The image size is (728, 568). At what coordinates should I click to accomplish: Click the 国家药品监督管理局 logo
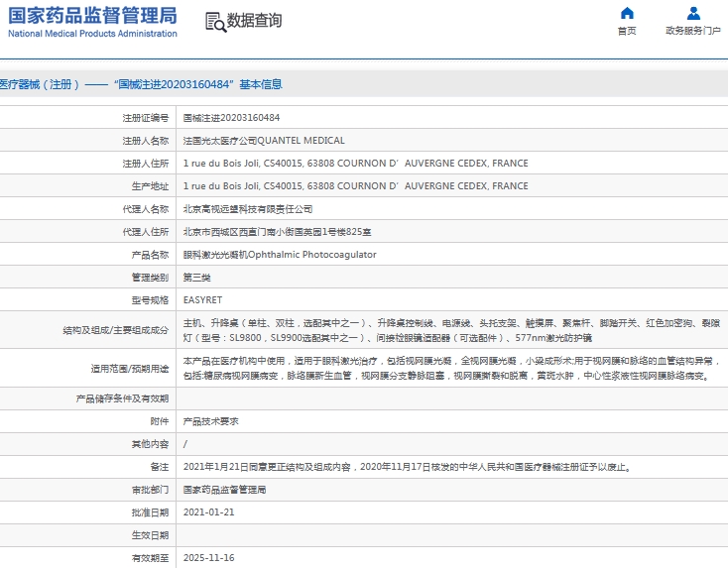[x=92, y=22]
